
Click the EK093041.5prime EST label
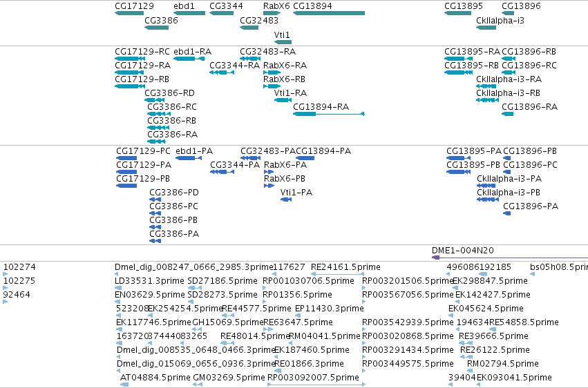coord(514,378)
